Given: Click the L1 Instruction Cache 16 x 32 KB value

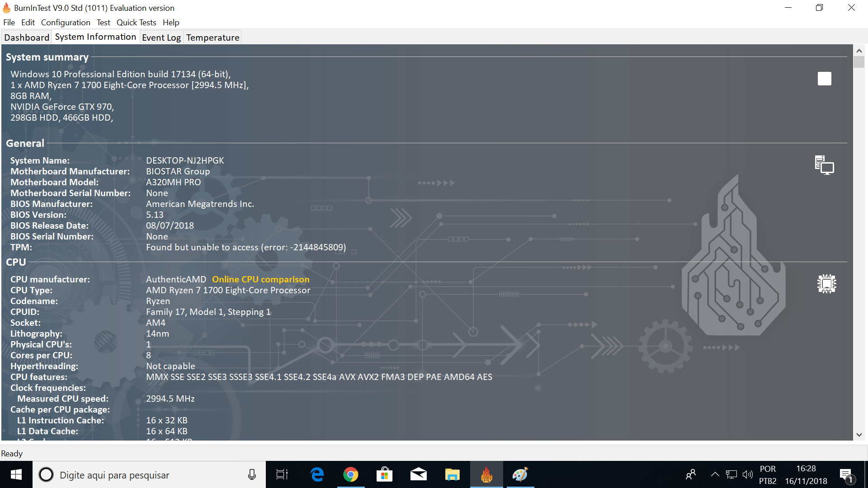Looking at the screenshot, I should coord(166,420).
